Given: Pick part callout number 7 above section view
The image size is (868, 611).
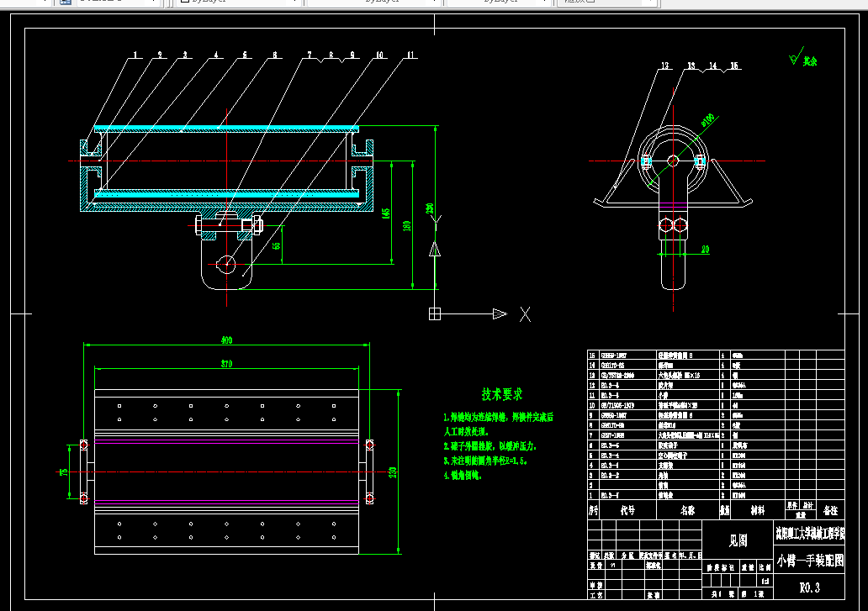Looking at the screenshot, I should [x=310, y=55].
